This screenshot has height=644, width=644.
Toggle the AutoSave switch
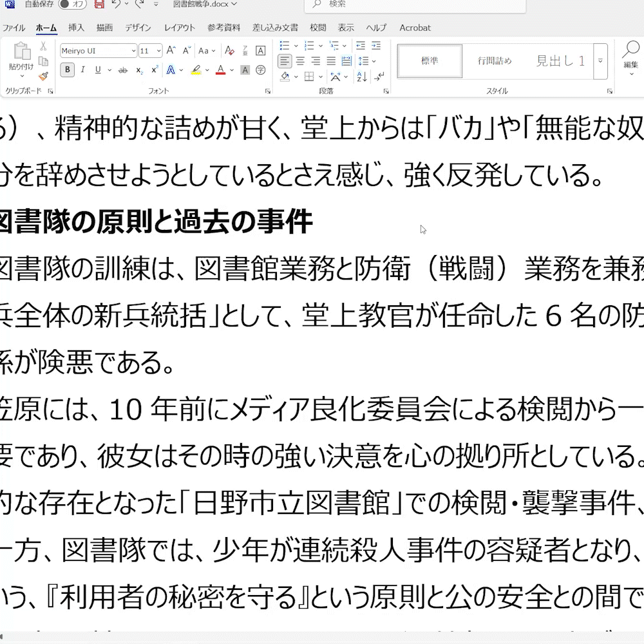click(x=72, y=4)
